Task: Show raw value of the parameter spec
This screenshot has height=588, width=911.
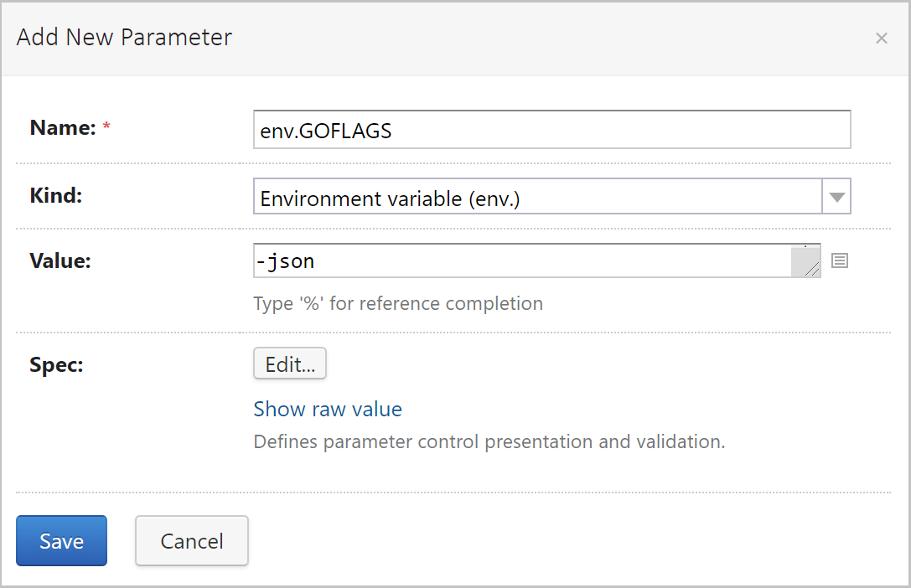Action: coord(327,409)
